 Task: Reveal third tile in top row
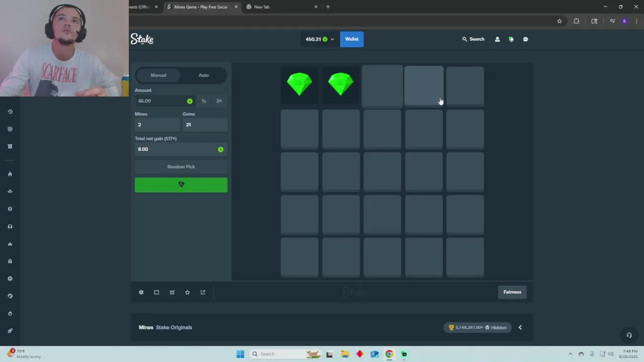[382, 86]
